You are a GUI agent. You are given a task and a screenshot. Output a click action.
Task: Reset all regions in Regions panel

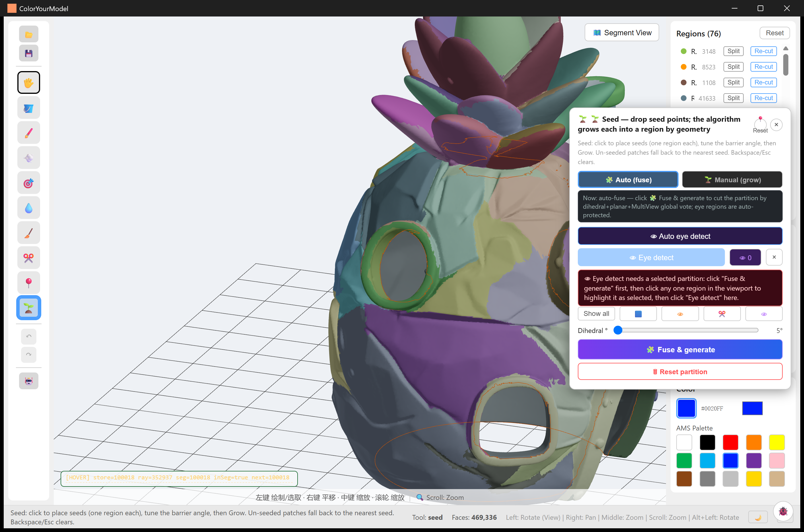point(774,33)
